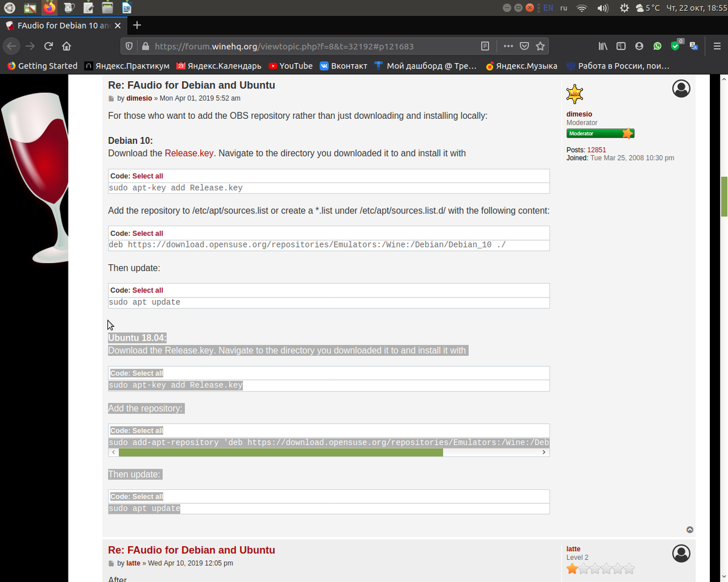Screen dimensions: 728x582
Task: Toggle Reader View for this forum page
Action: tap(485, 46)
